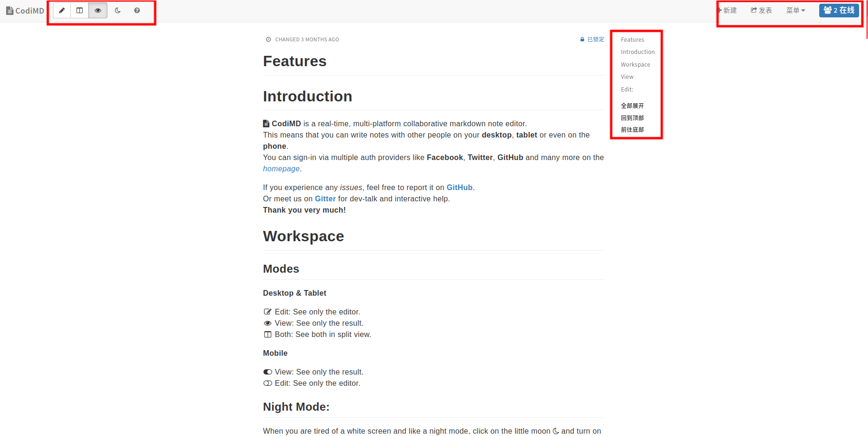Screen dimensions: 868x436
Task: Click the Desktop & Tablet label
Action: 294,293
